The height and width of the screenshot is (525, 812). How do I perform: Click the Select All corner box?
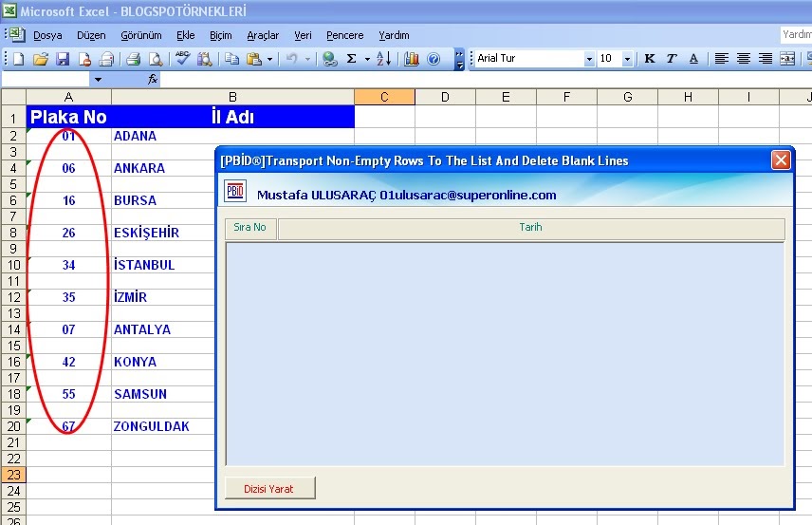pyautogui.click(x=13, y=97)
